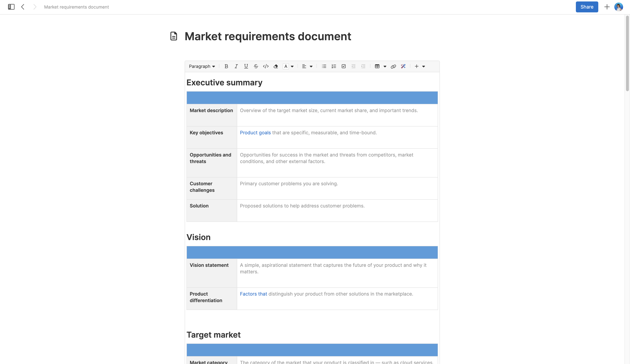Open the text color picker
630x364 pixels.
tap(286, 66)
